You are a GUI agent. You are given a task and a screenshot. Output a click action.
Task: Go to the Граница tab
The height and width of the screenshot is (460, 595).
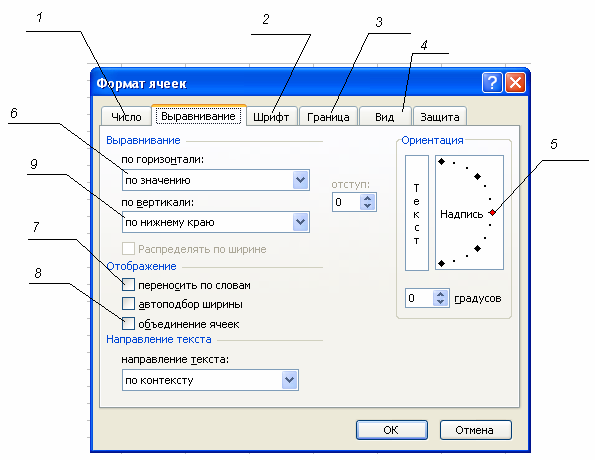coord(328,117)
